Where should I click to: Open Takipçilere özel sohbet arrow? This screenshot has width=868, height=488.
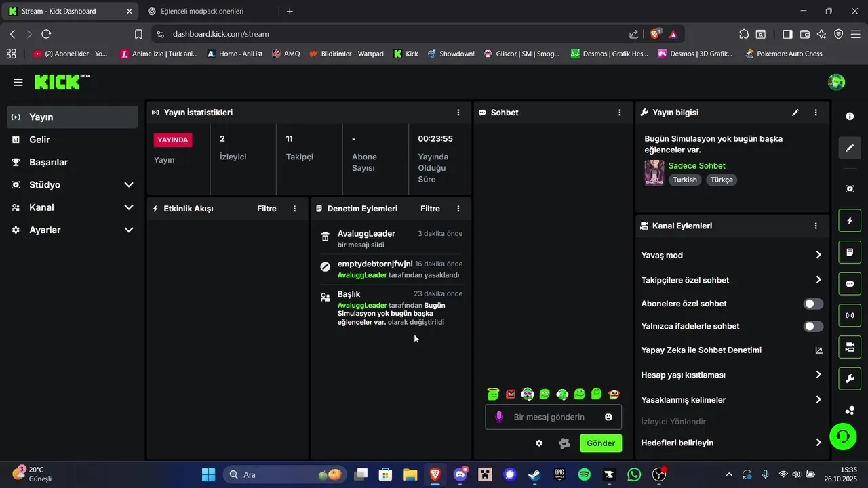818,280
